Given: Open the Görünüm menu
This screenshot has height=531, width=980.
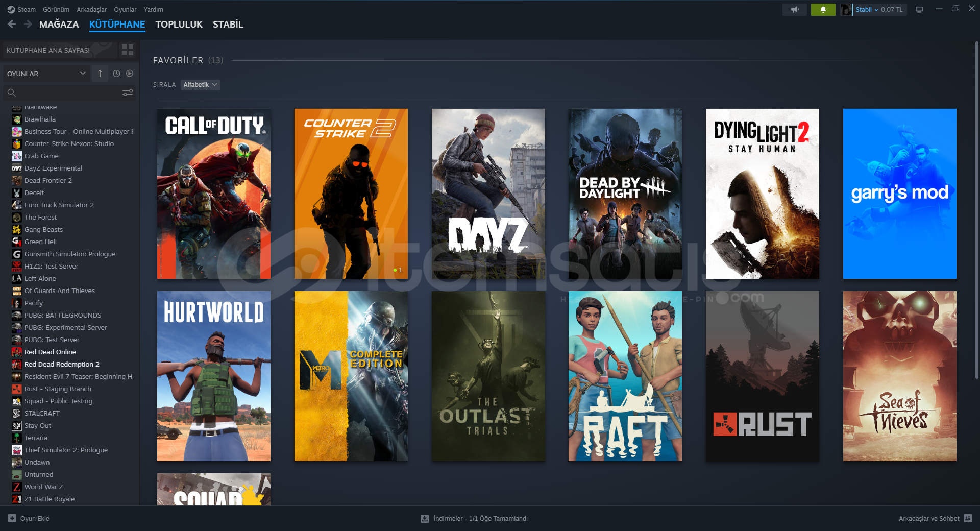Looking at the screenshot, I should tap(56, 9).
